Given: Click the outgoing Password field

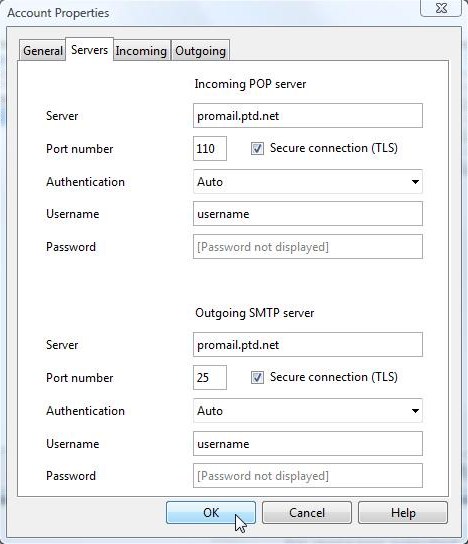Looking at the screenshot, I should 308,475.
